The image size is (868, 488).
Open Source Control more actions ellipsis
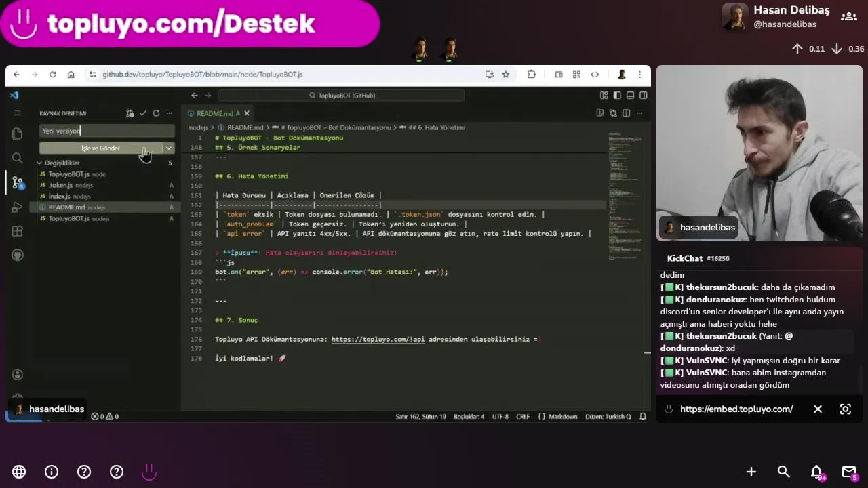[x=169, y=113]
